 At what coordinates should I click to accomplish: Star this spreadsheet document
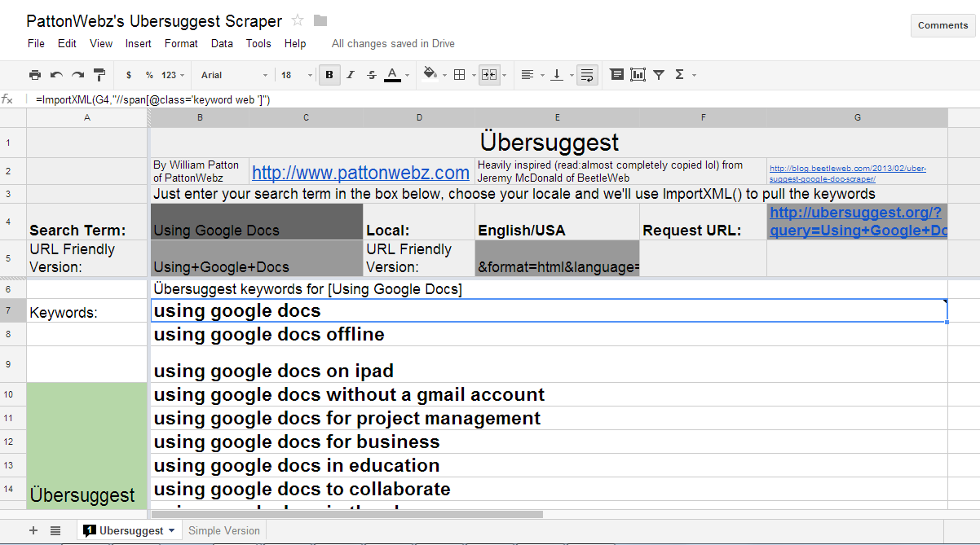(298, 21)
